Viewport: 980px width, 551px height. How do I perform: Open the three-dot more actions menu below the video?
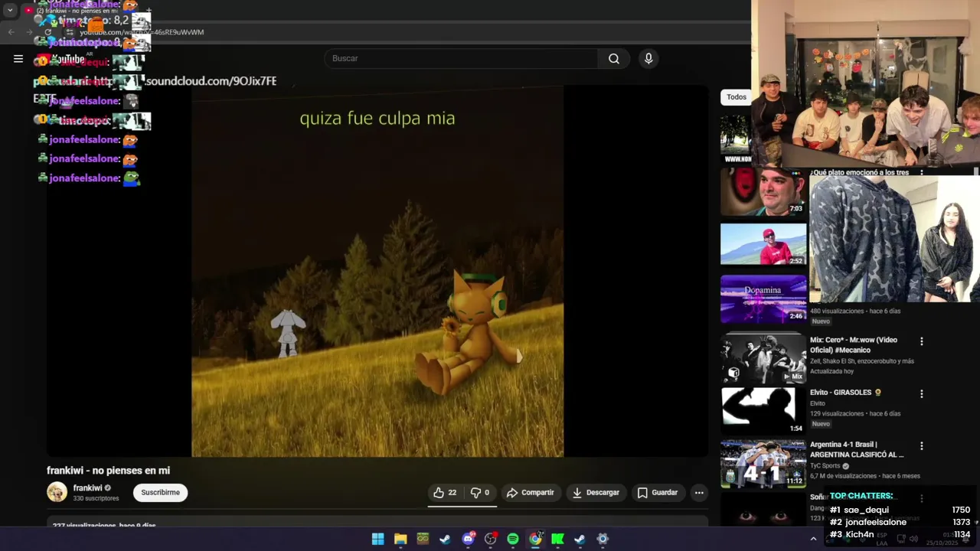pos(699,493)
